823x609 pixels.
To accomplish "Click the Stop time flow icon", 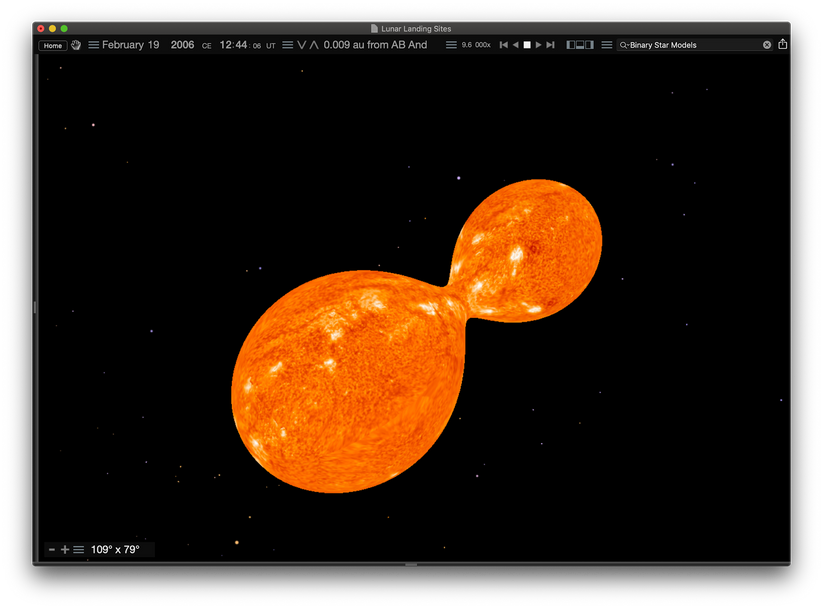I will coord(526,45).
